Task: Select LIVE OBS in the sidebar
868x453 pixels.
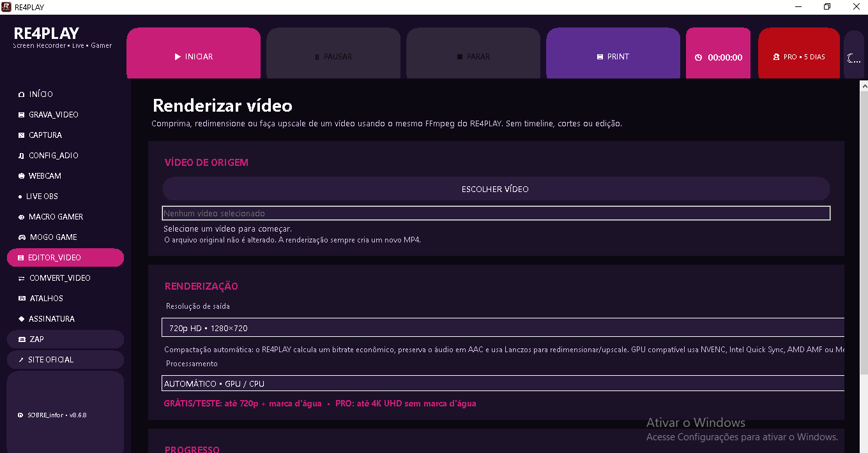Action: [x=65, y=197]
